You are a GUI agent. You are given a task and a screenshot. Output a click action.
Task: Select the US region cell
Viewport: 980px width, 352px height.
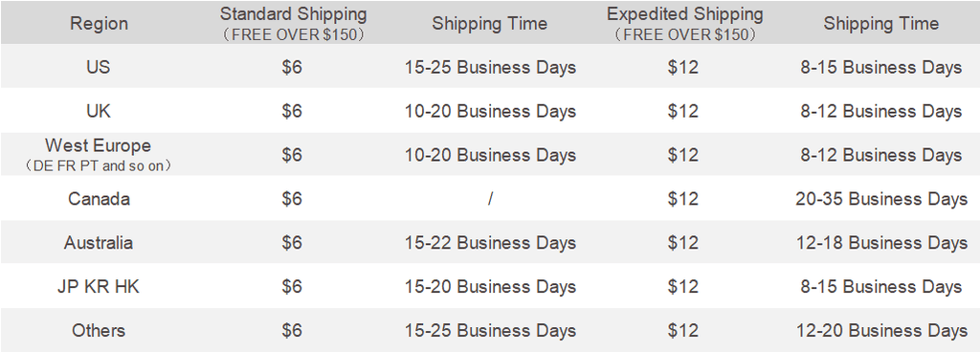(x=99, y=67)
